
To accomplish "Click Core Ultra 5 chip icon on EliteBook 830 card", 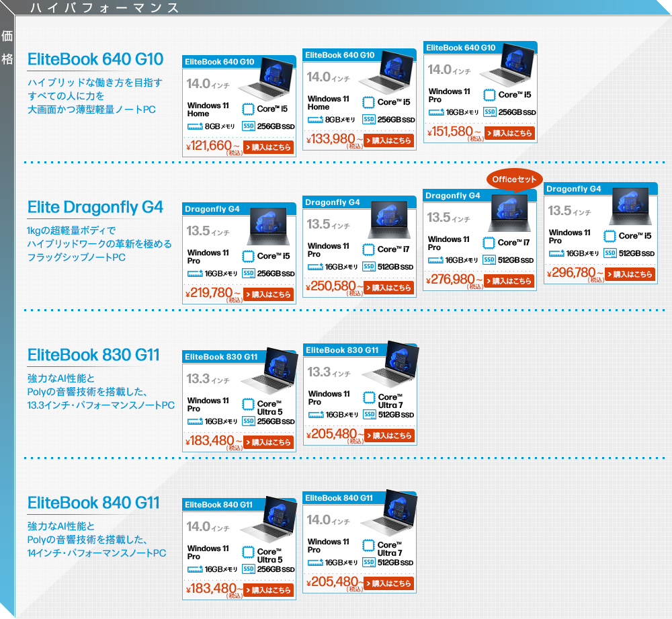I will coord(248,404).
